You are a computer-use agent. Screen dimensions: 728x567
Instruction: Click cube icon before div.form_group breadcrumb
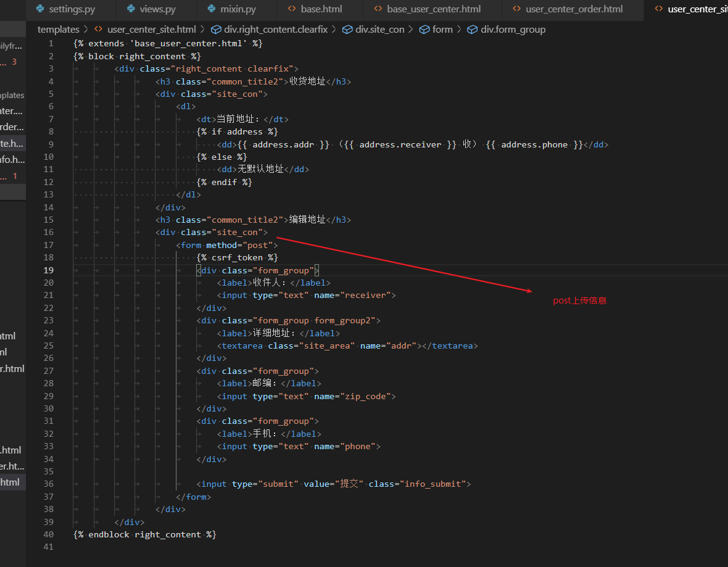pyautogui.click(x=472, y=29)
